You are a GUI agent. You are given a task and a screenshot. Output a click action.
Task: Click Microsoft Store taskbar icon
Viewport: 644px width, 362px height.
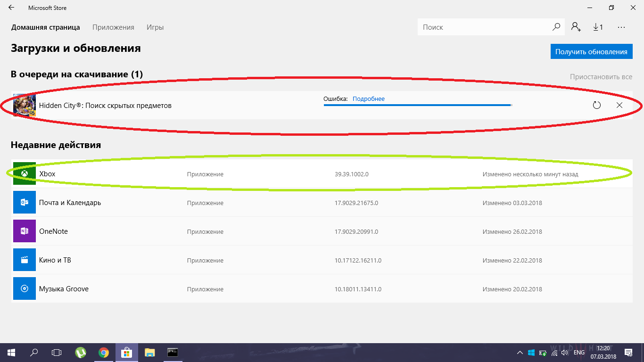127,353
